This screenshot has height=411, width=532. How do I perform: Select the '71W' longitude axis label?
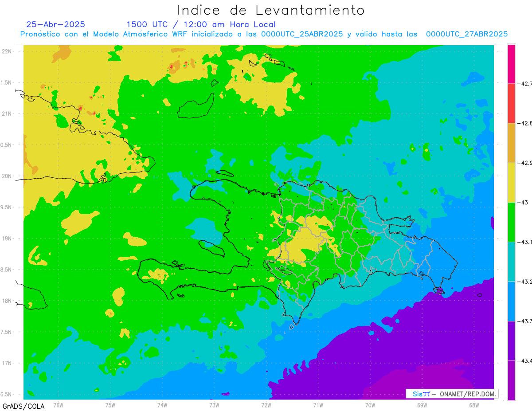click(318, 405)
